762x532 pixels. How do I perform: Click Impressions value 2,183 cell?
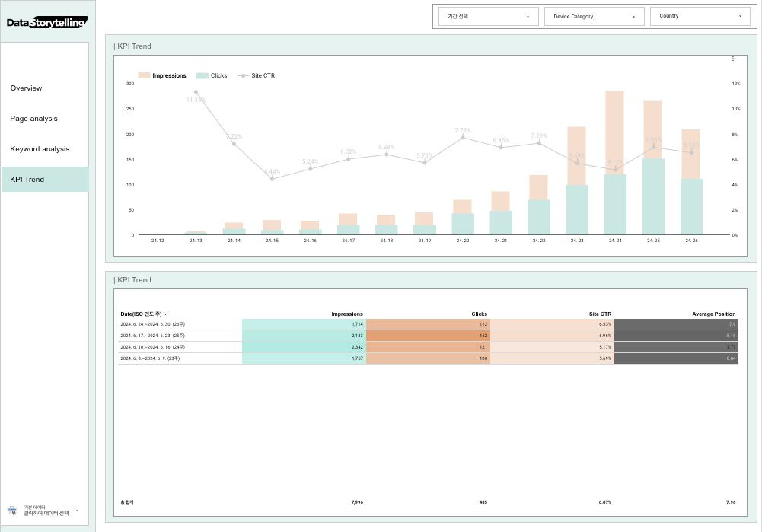click(x=304, y=336)
